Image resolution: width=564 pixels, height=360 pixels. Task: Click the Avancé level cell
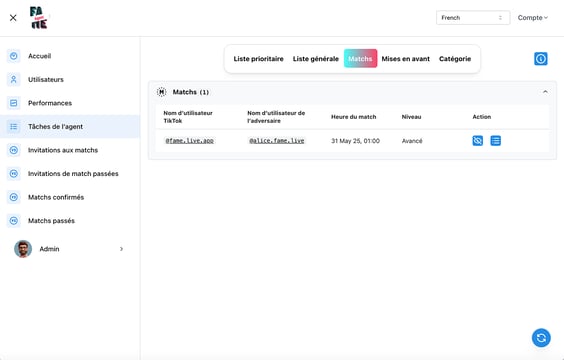pos(412,141)
